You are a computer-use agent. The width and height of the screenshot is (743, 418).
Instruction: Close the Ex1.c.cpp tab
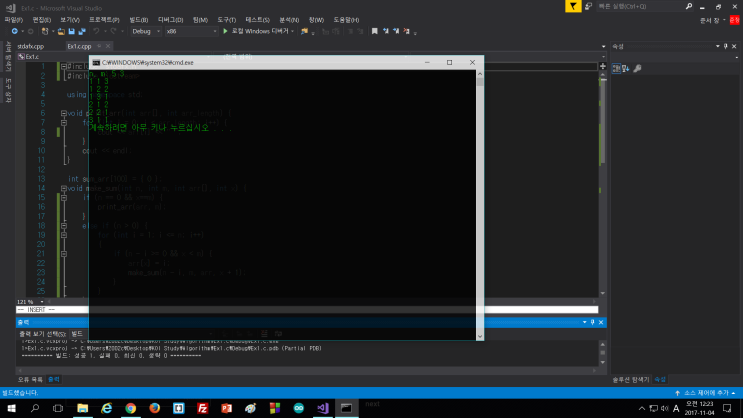108,46
